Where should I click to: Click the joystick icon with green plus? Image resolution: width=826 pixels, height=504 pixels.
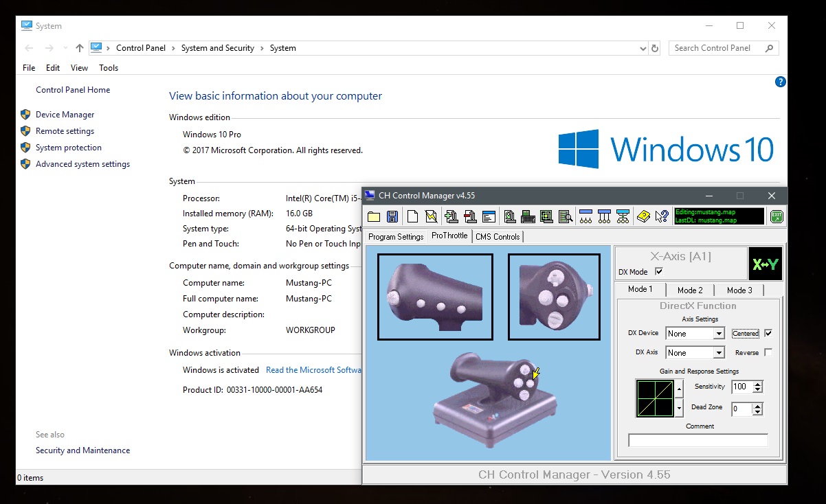451,217
